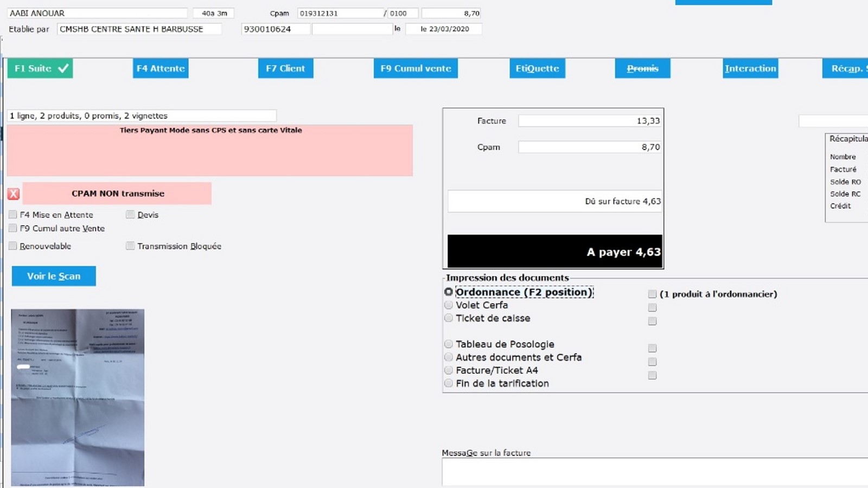Screen dimensions: 868x488
Task: Open the F7 Client panel
Action: tap(285, 68)
